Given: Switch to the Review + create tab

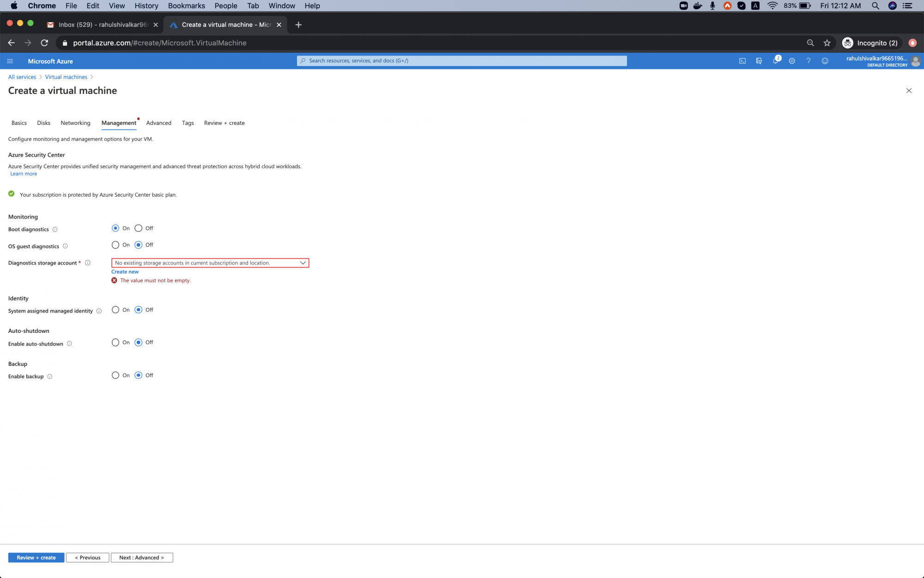Looking at the screenshot, I should point(224,123).
